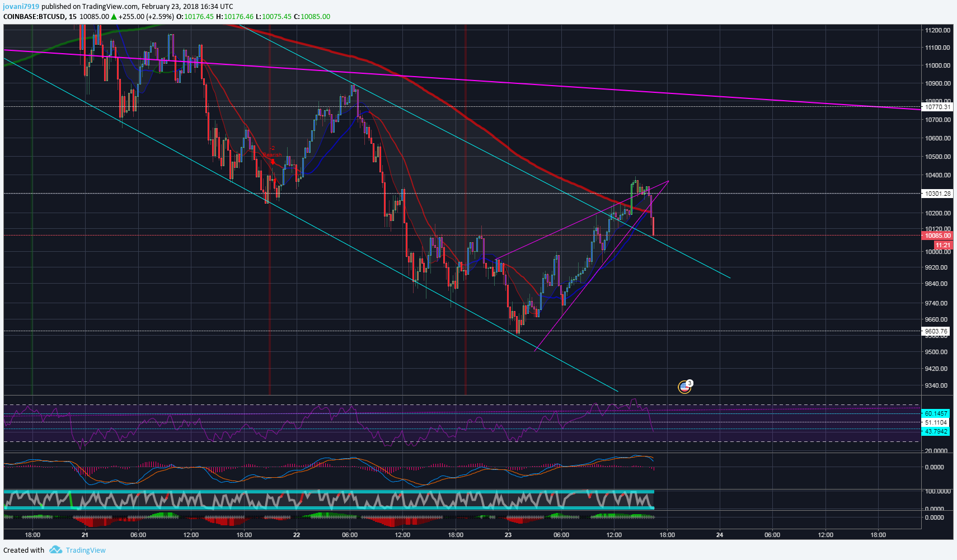
Task: Click the 9920.00 price axis label
Action: pyautogui.click(x=936, y=267)
